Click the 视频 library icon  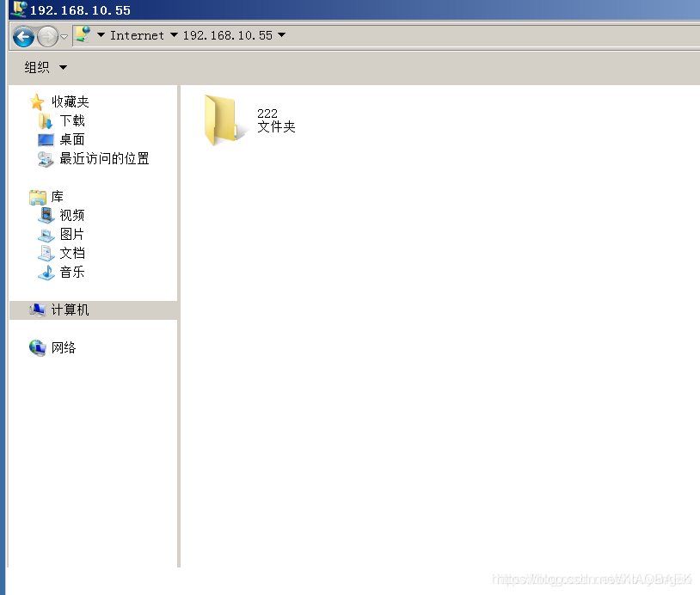(x=46, y=216)
